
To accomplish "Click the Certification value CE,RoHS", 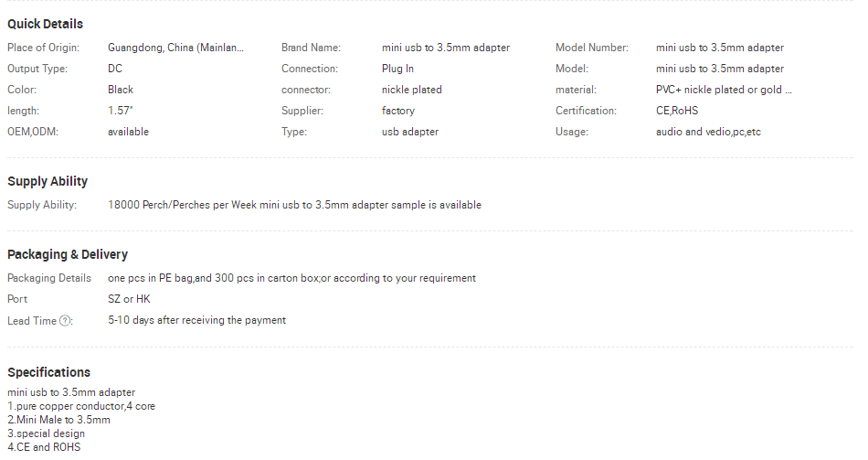I will (677, 111).
